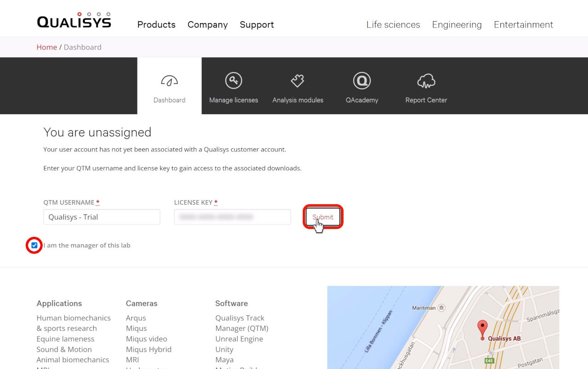Click the Qualisys logo

pos(74,21)
